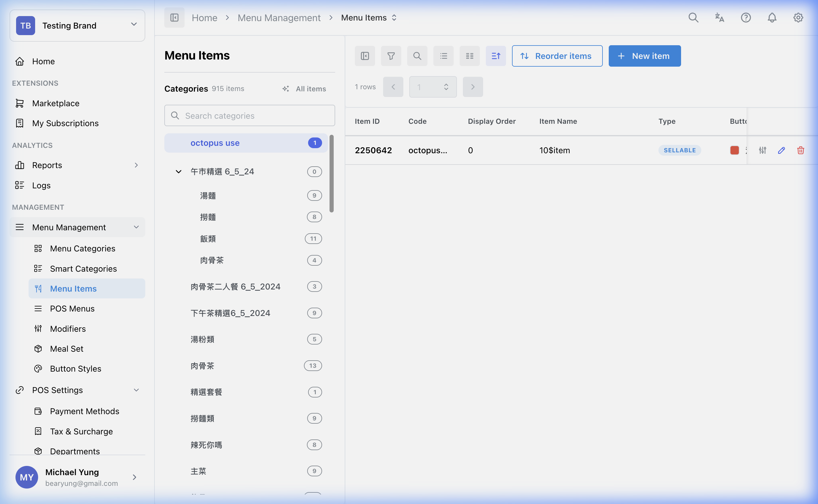
Task: Toggle the sort ascending view button
Action: 496,56
